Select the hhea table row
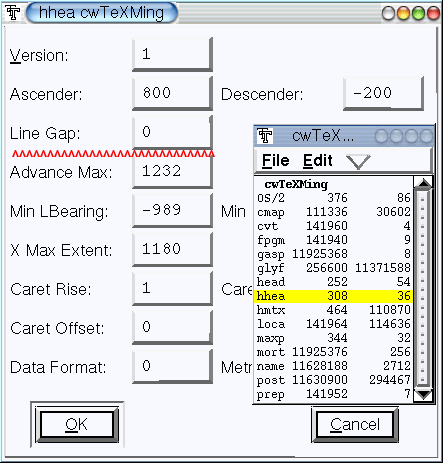The height and width of the screenshot is (463, 443). [334, 296]
